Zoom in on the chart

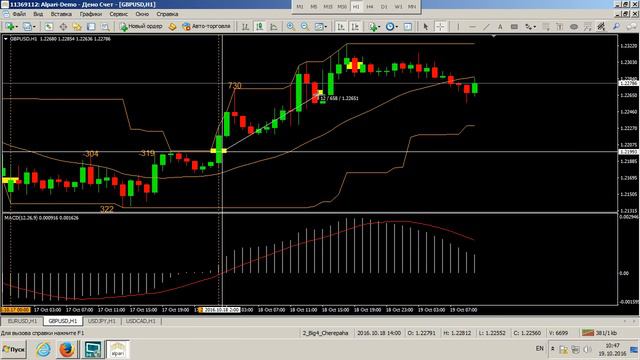coord(291,27)
